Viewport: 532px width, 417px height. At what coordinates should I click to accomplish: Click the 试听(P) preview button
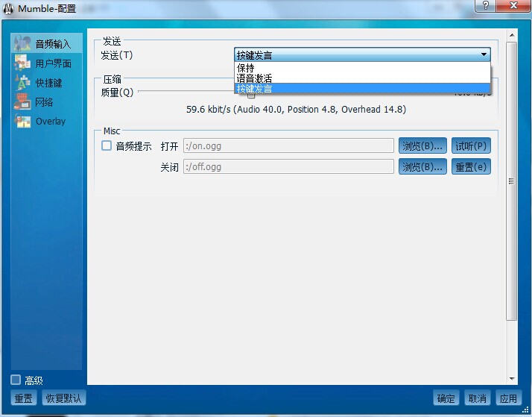pyautogui.click(x=471, y=145)
